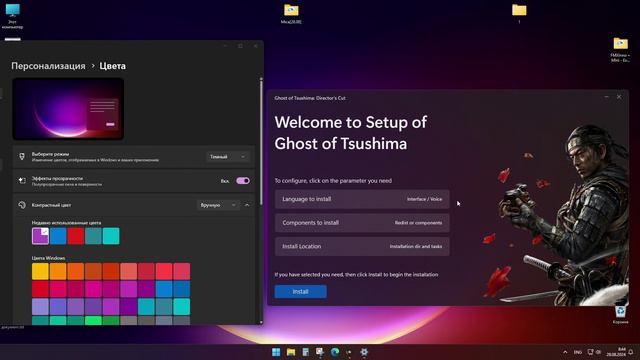Go back to Персонализация in the breadcrumb
Screen dimensions: 640x360
point(48,66)
